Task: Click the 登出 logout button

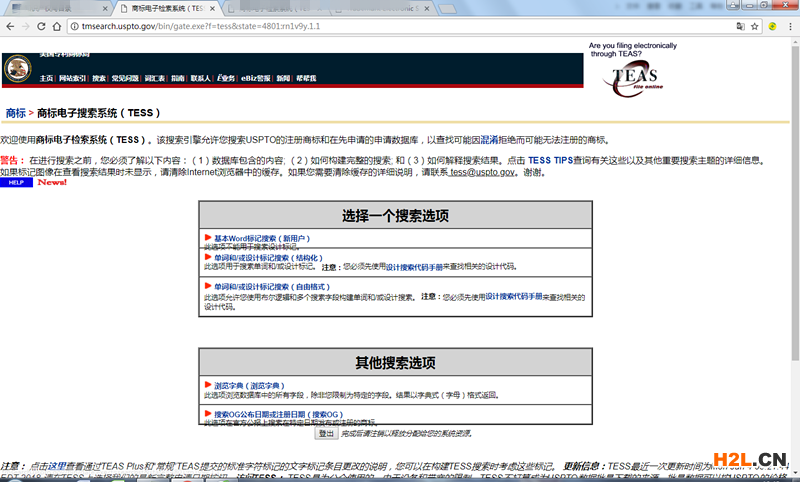Action: click(x=326, y=434)
